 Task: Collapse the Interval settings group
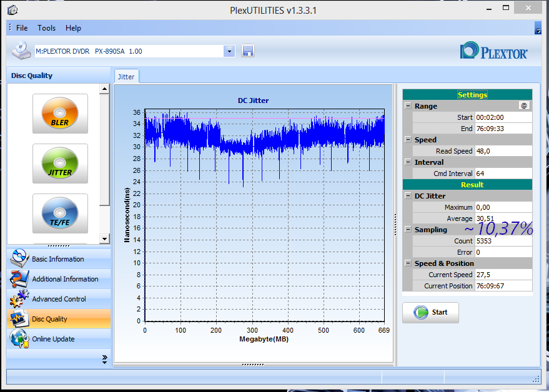(408, 162)
